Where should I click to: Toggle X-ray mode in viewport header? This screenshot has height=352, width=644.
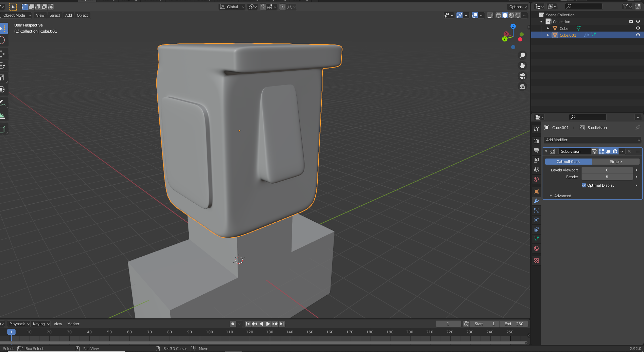(490, 15)
